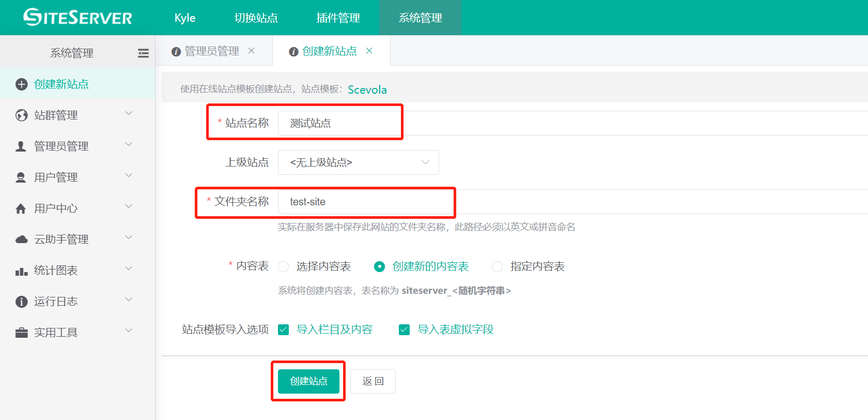Screen dimensions: 868x420
Task: Switch to the 管理员管理 tab
Action: coord(212,51)
